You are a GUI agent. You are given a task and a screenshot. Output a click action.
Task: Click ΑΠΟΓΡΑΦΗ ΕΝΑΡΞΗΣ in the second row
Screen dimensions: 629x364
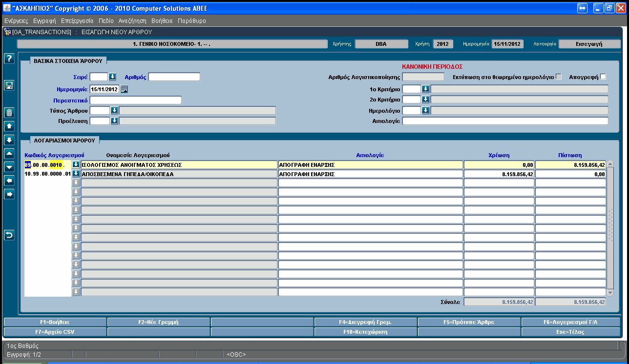(370, 174)
